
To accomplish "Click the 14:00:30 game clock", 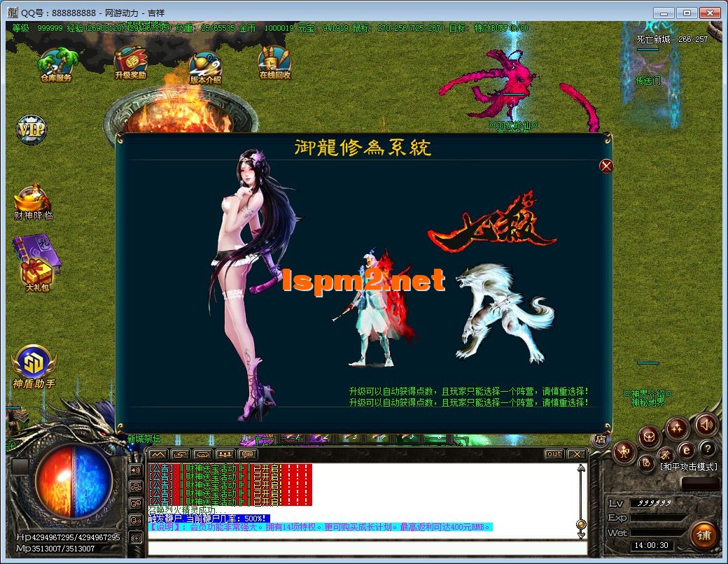I will tap(652, 545).
